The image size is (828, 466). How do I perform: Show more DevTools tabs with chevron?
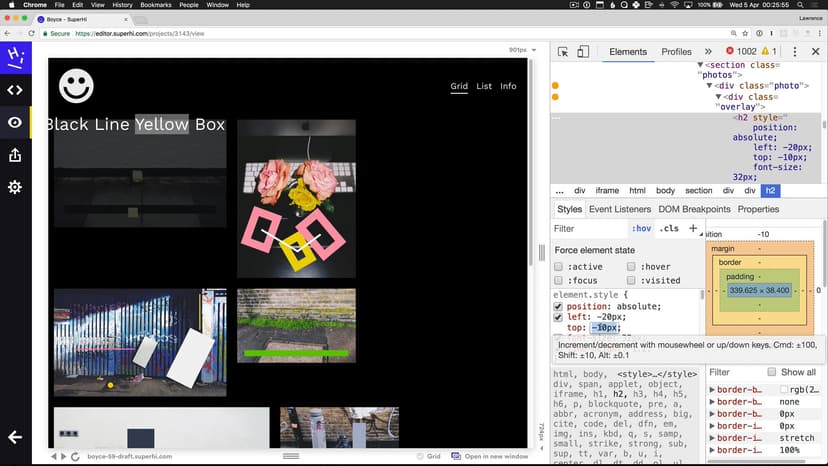[708, 52]
